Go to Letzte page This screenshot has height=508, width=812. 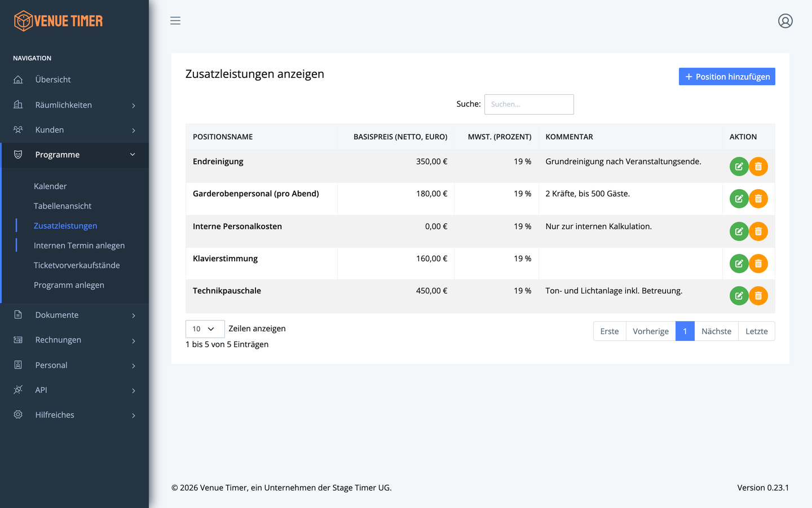[757, 331]
